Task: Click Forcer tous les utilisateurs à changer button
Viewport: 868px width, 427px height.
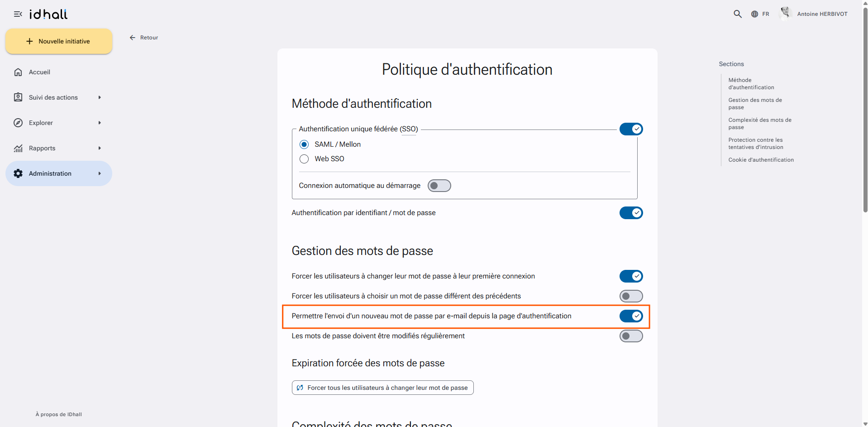Action: tap(382, 388)
